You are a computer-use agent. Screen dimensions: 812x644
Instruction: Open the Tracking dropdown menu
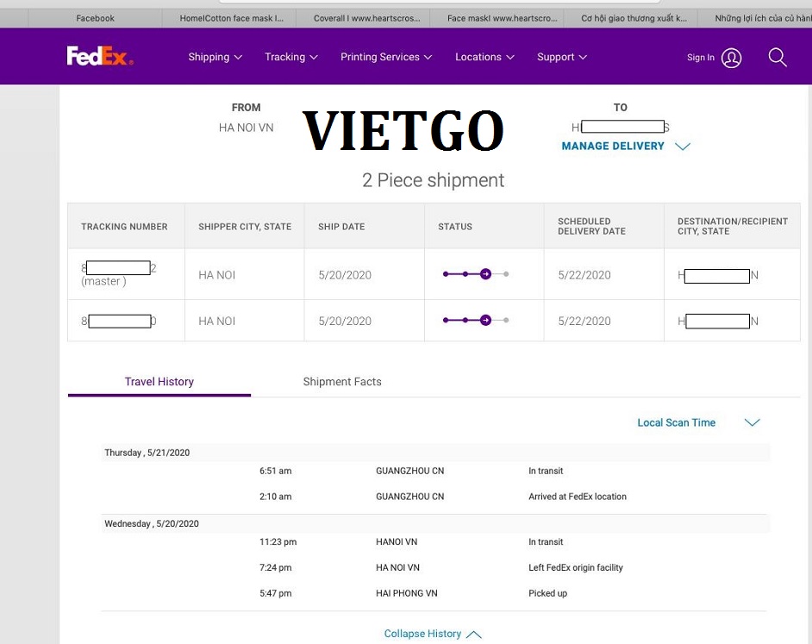291,57
